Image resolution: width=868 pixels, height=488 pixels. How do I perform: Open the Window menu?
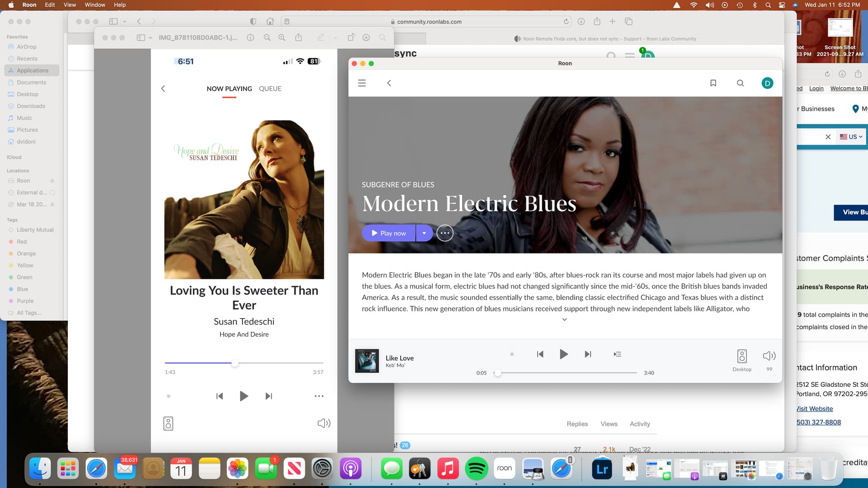[95, 5]
